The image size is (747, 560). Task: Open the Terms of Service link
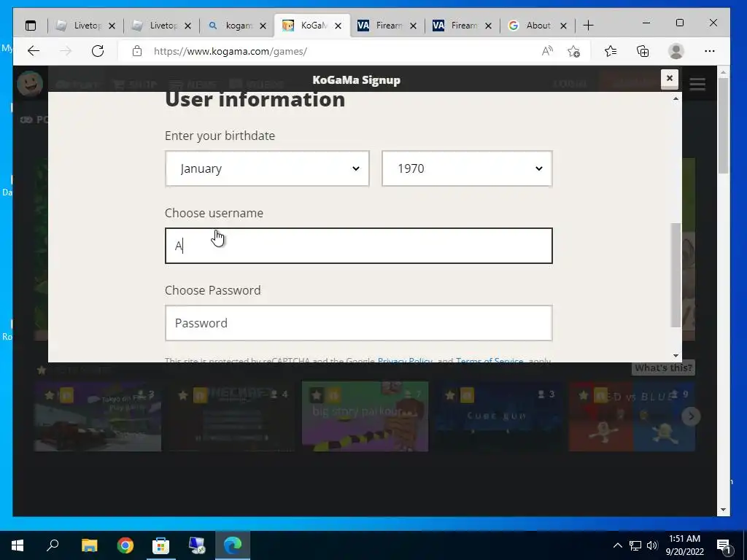489,360
